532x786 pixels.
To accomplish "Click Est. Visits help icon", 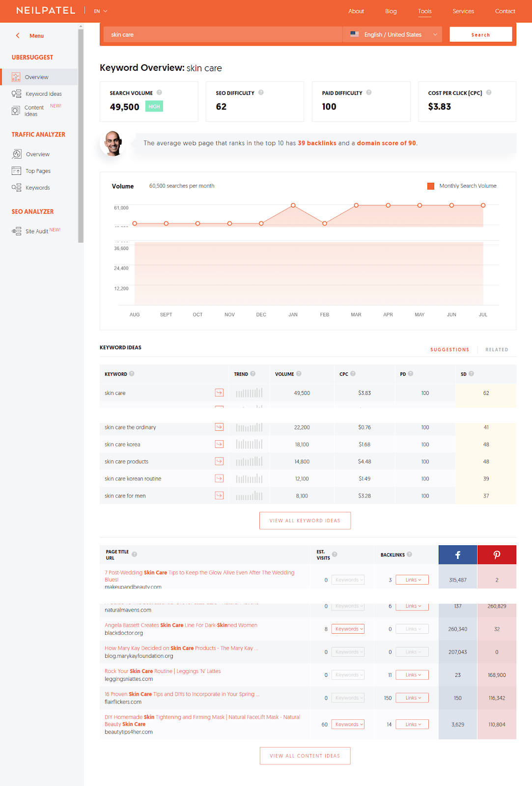I will [335, 554].
